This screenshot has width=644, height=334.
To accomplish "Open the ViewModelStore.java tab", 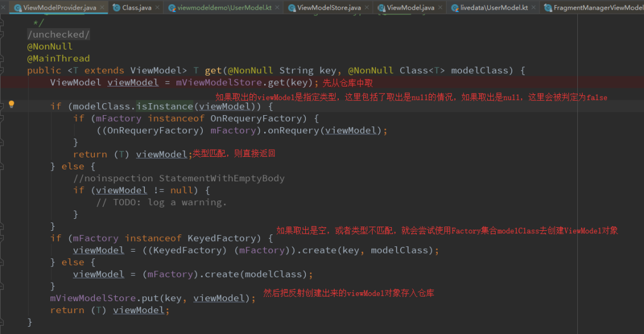I will coord(329,7).
